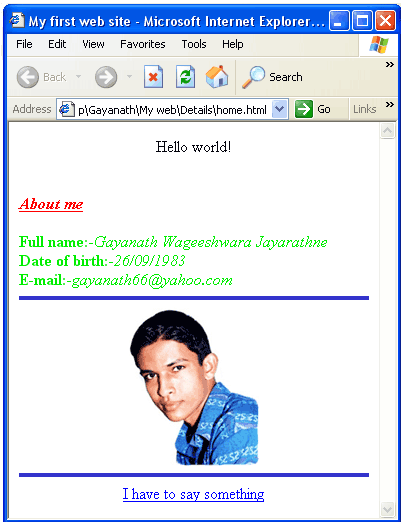This screenshot has height=522, width=401.
Task: Click the Forward navigation arrow
Action: [x=106, y=77]
